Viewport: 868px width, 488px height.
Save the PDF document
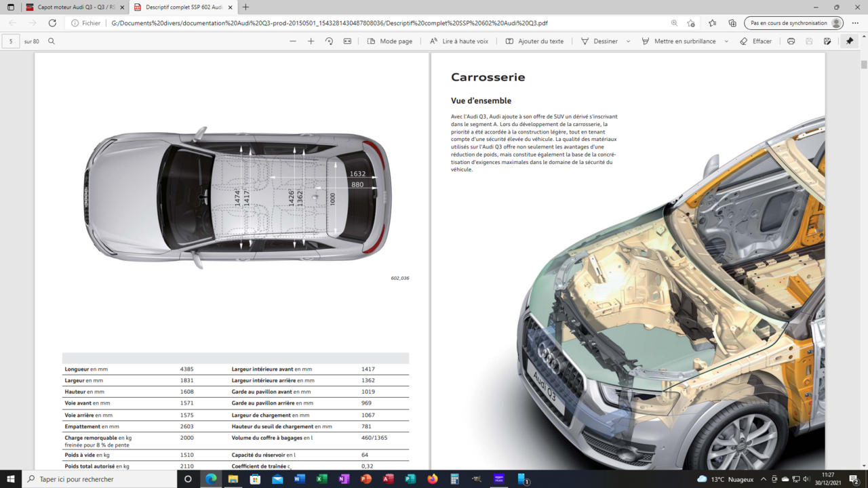809,41
